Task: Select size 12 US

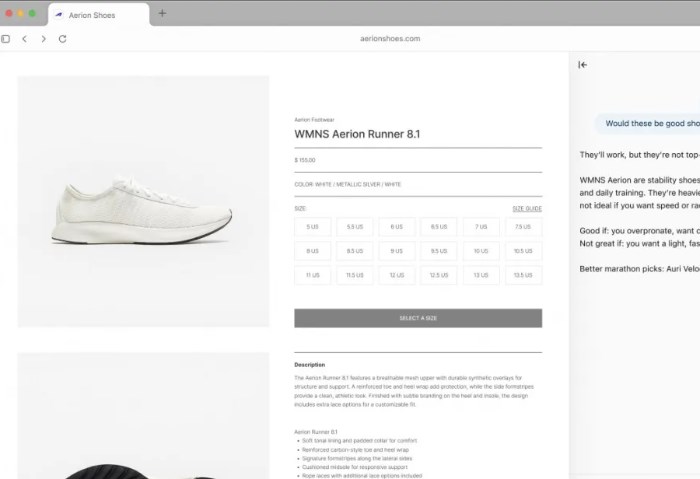Action: 397,275
